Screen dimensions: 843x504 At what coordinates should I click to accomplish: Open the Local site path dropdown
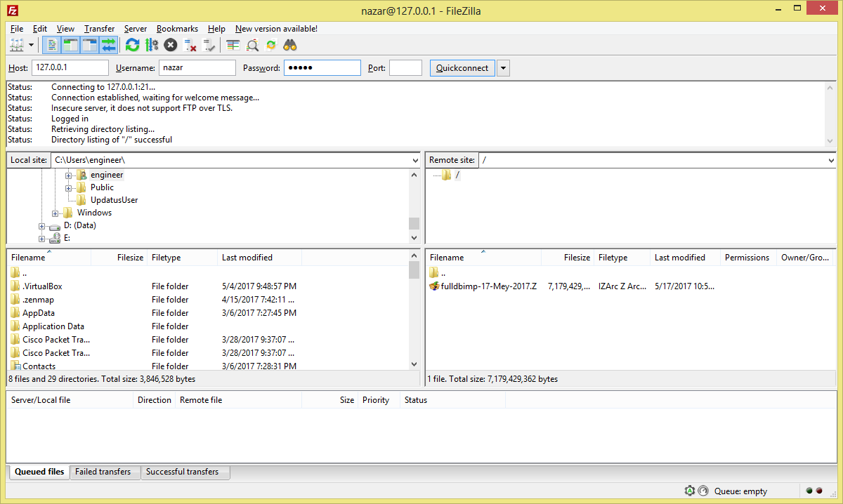click(x=414, y=160)
